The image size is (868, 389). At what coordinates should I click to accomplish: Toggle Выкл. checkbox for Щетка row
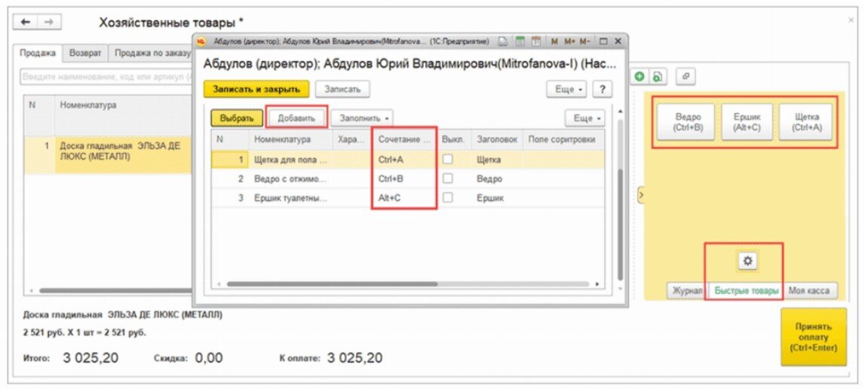[x=447, y=159]
